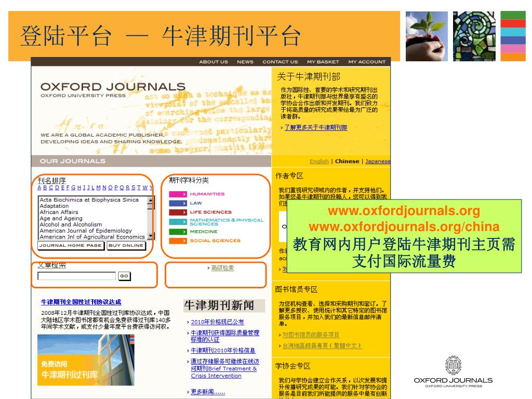Select Acta Biochimica et Biophysica Sinica

[89, 200]
